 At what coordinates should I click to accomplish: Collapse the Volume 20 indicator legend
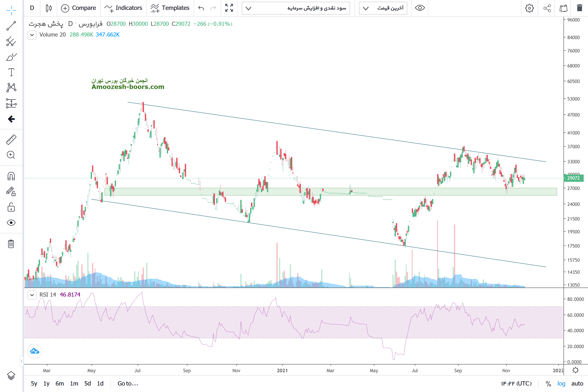pos(32,35)
